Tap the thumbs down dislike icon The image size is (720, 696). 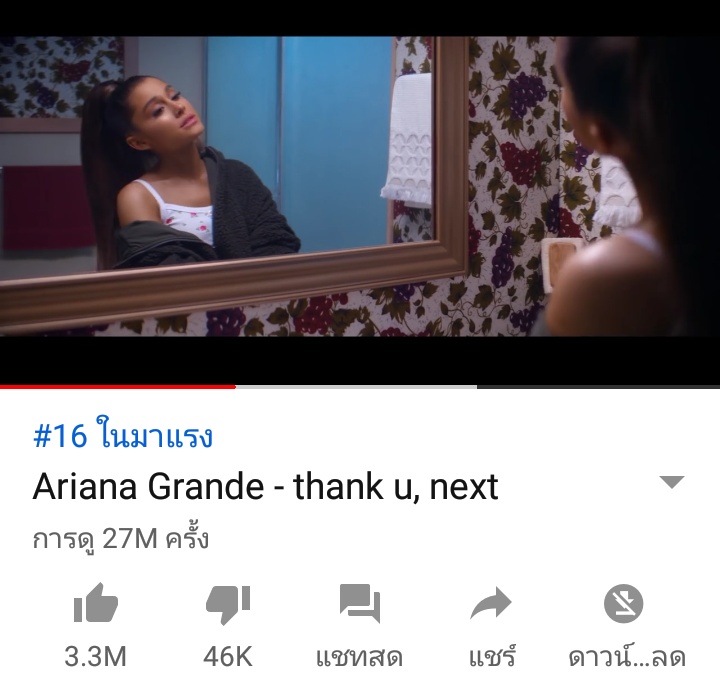(x=228, y=605)
